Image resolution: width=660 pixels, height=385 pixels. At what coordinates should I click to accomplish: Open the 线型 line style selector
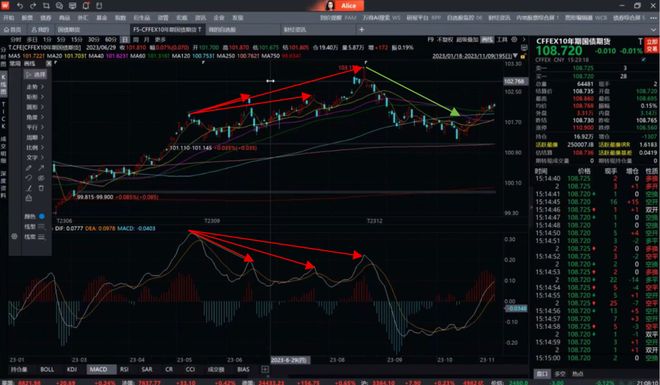(35, 226)
